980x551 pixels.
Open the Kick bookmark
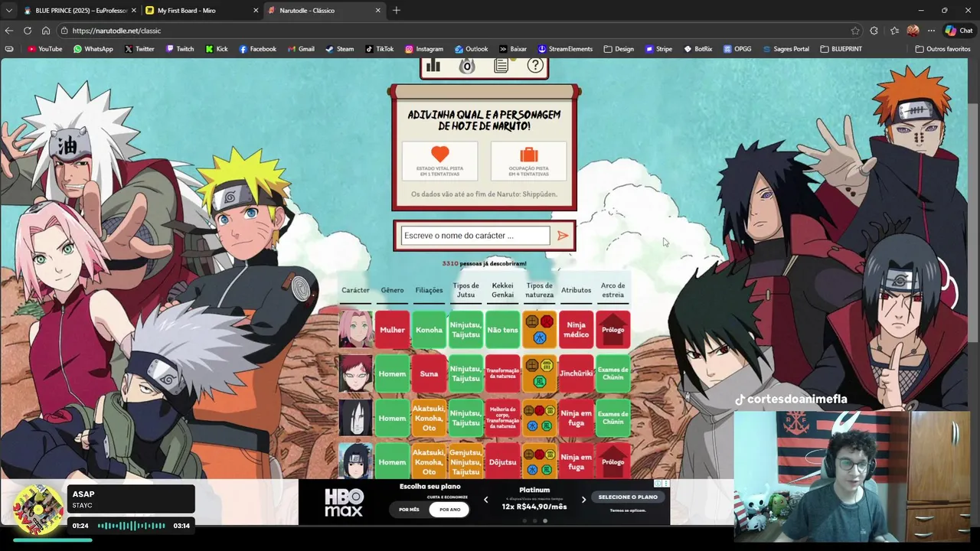point(217,49)
